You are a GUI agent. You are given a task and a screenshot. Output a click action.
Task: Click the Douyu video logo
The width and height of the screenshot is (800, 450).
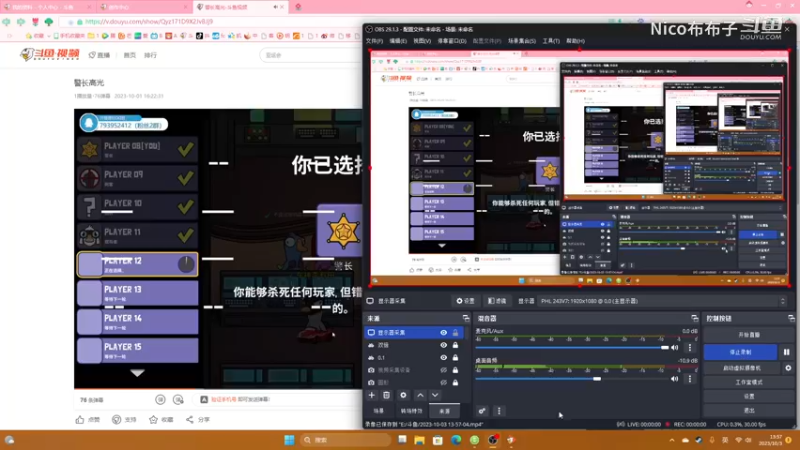tap(49, 54)
